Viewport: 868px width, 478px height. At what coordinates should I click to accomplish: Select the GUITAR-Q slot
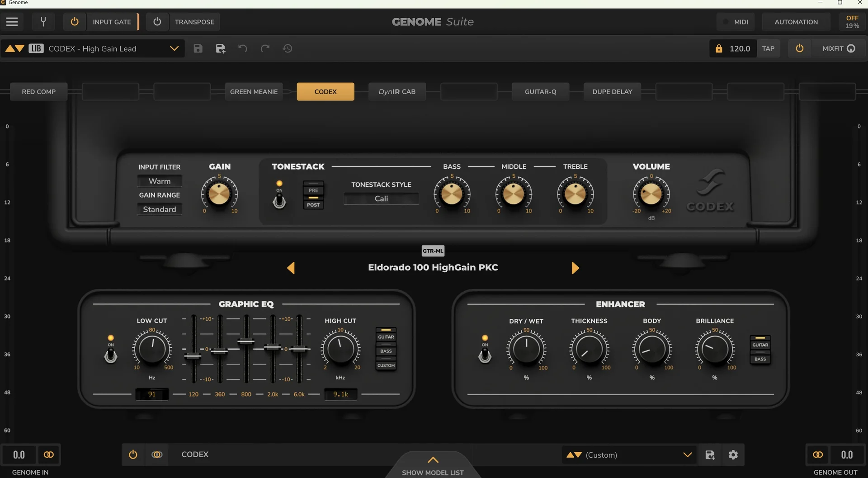541,91
